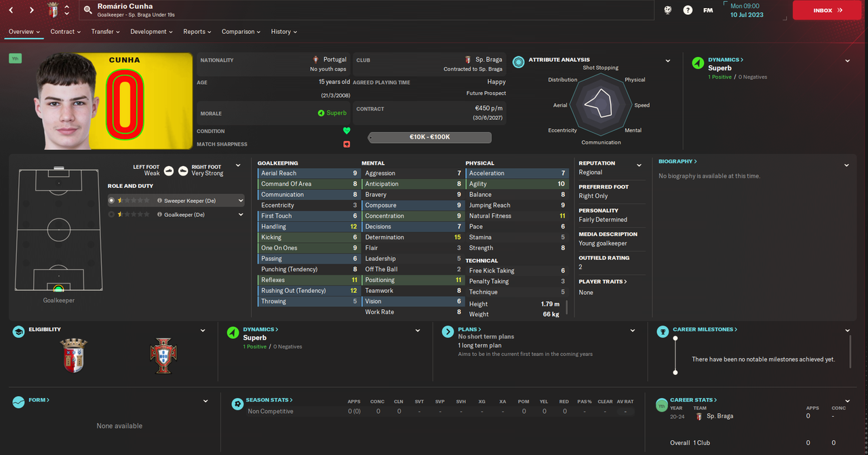The height and width of the screenshot is (455, 868).
Task: Click the Yth badge on the player photo
Action: 15,59
